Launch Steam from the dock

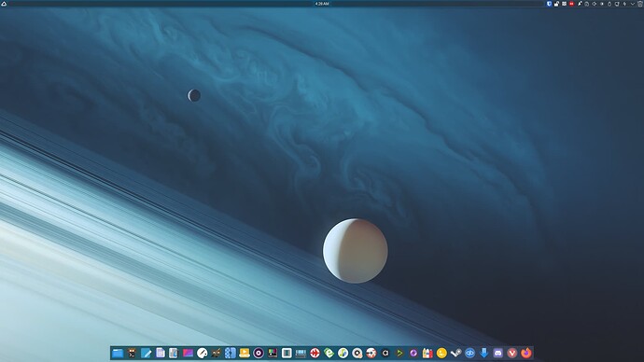(x=455, y=353)
